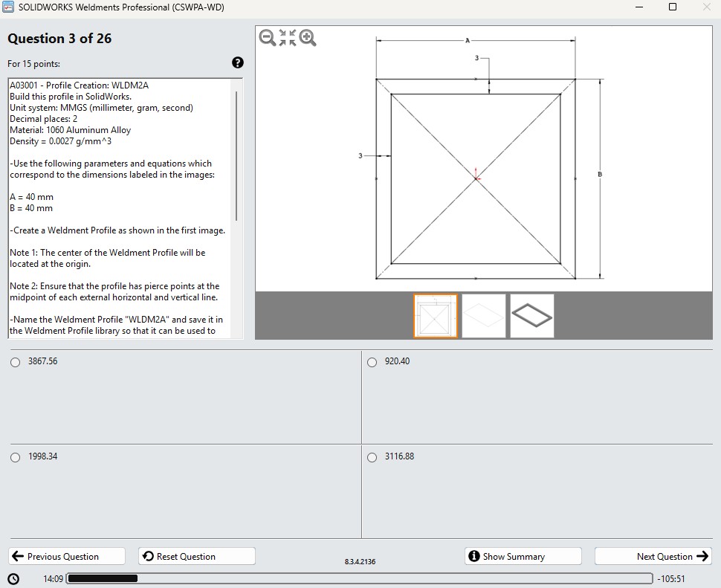
Task: Go to Previous Question
Action: click(67, 556)
